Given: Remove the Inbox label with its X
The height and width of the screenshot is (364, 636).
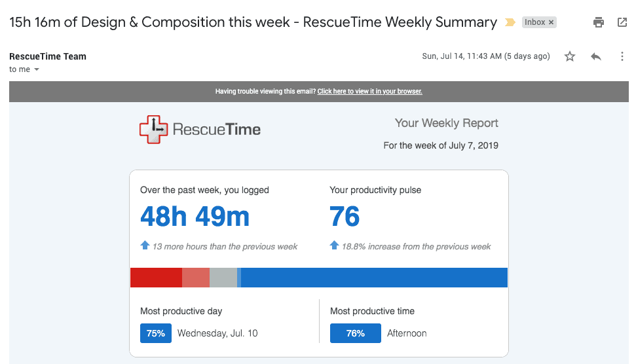Looking at the screenshot, I should 552,22.
